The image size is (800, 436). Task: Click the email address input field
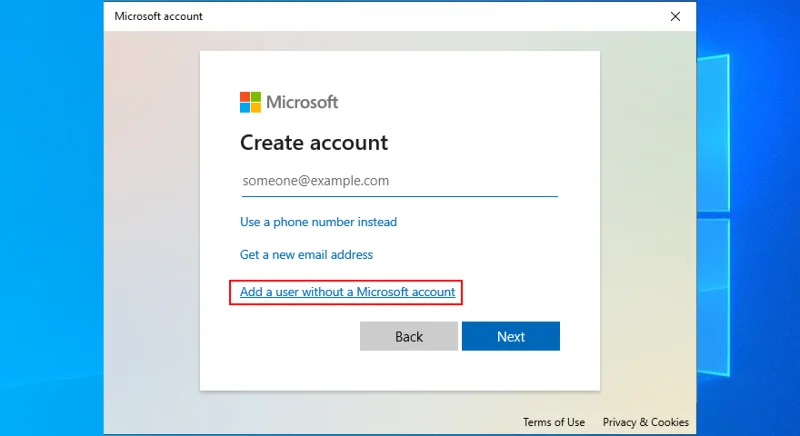click(x=399, y=181)
